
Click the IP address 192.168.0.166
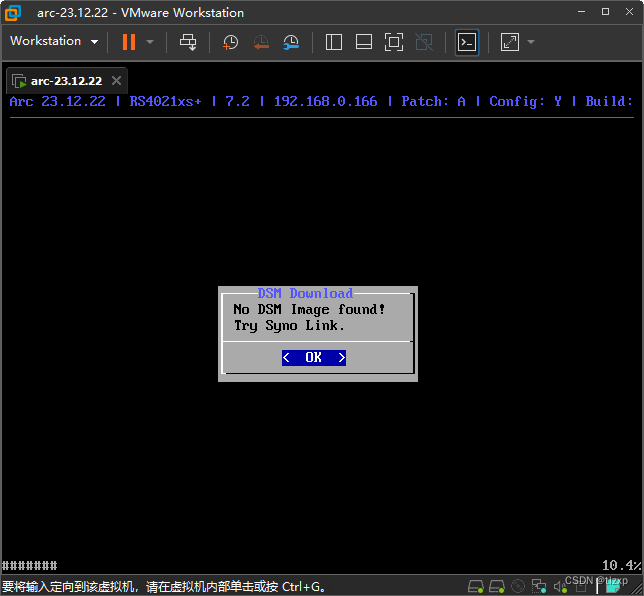point(325,101)
